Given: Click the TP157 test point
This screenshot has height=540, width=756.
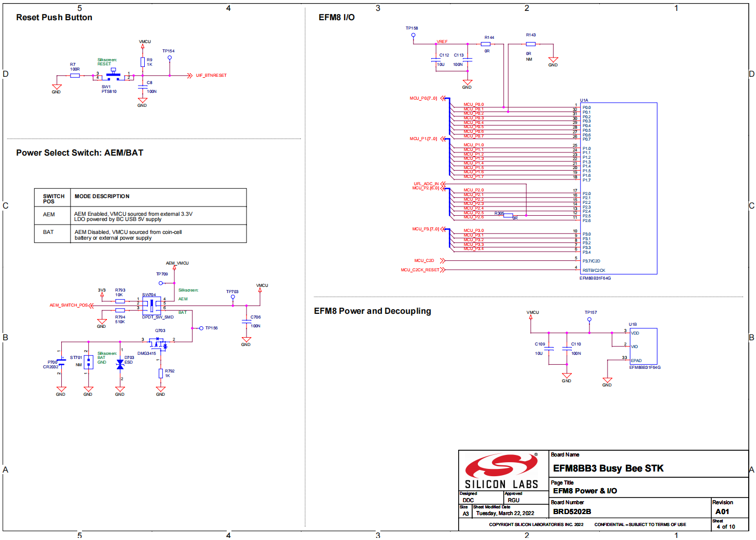Looking at the screenshot, I should pos(589,320).
